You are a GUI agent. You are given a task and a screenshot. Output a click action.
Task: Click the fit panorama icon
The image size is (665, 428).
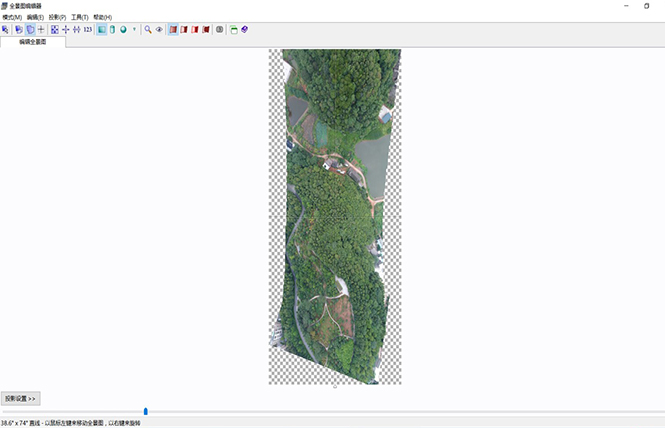click(54, 30)
